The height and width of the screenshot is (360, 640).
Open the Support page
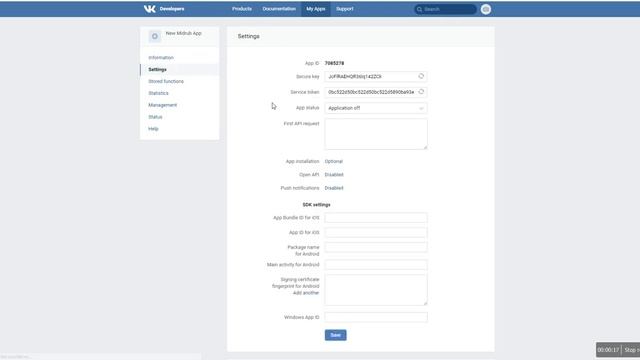pyautogui.click(x=345, y=9)
